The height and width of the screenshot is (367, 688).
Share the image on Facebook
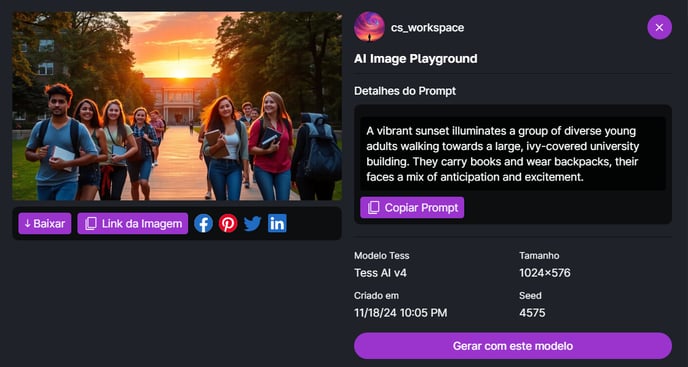[203, 223]
